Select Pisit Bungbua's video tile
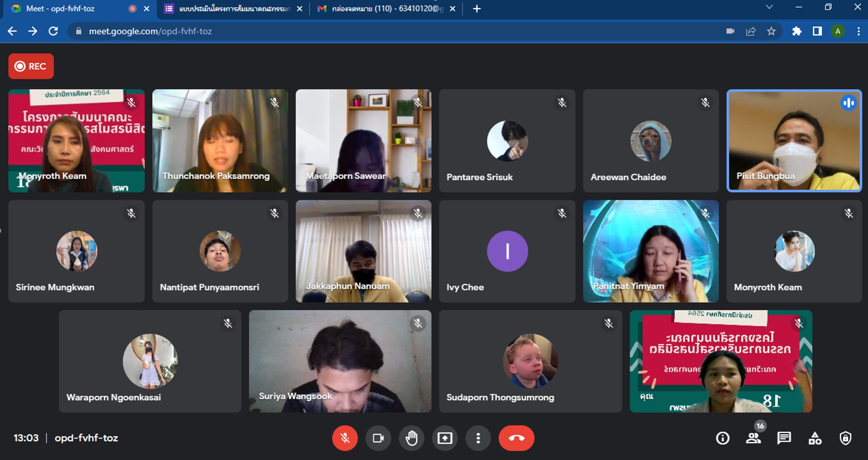This screenshot has height=460, width=868. (794, 141)
